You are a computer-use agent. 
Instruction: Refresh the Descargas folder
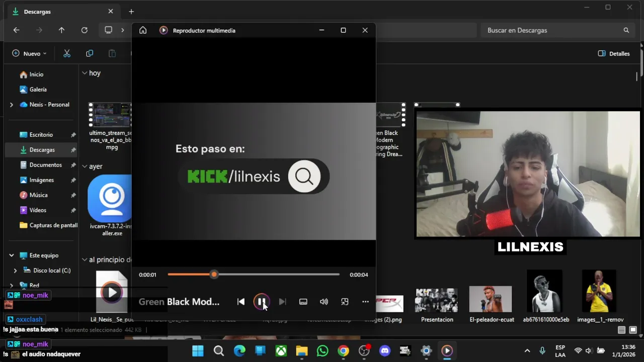pos(85,30)
